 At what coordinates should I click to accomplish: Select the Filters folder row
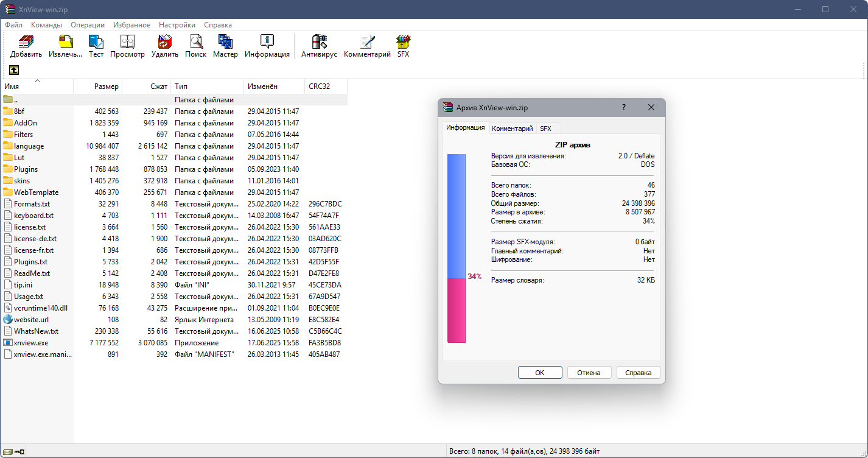pyautogui.click(x=174, y=135)
